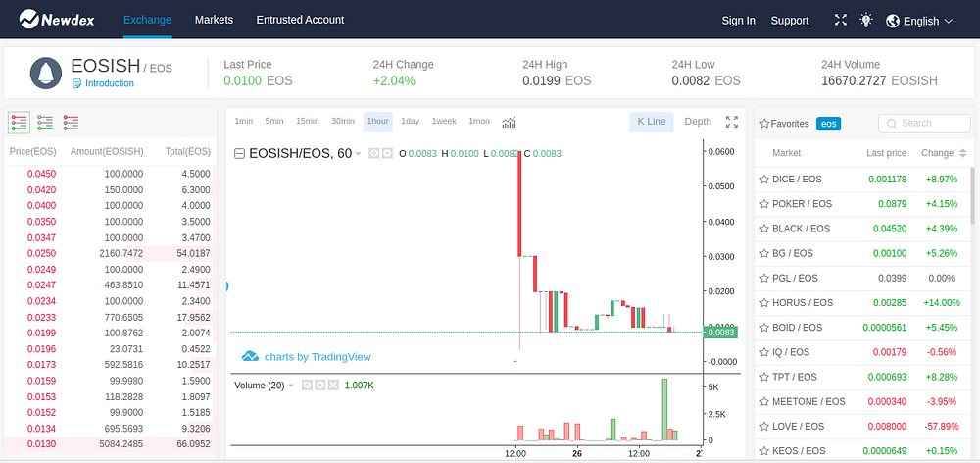The width and height of the screenshot is (980, 463).
Task: Favorite the KEOS / EOS market star
Action: coord(763,451)
